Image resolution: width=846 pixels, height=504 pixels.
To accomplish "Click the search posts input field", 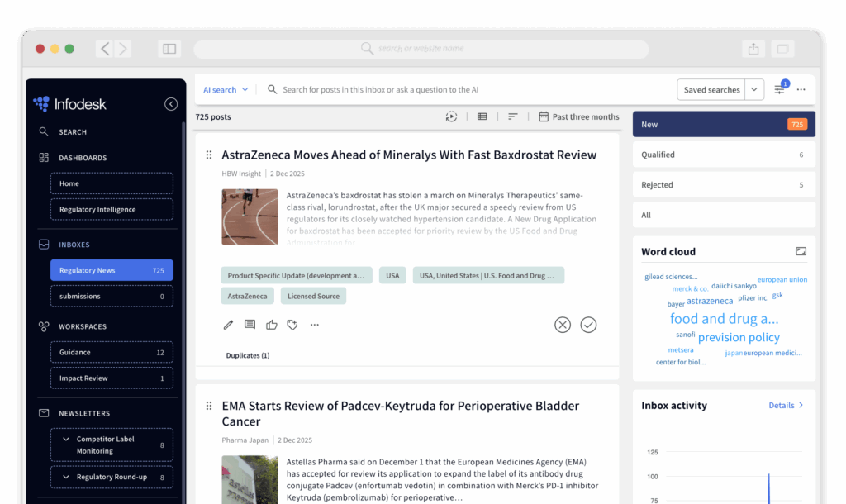I will pos(463,90).
